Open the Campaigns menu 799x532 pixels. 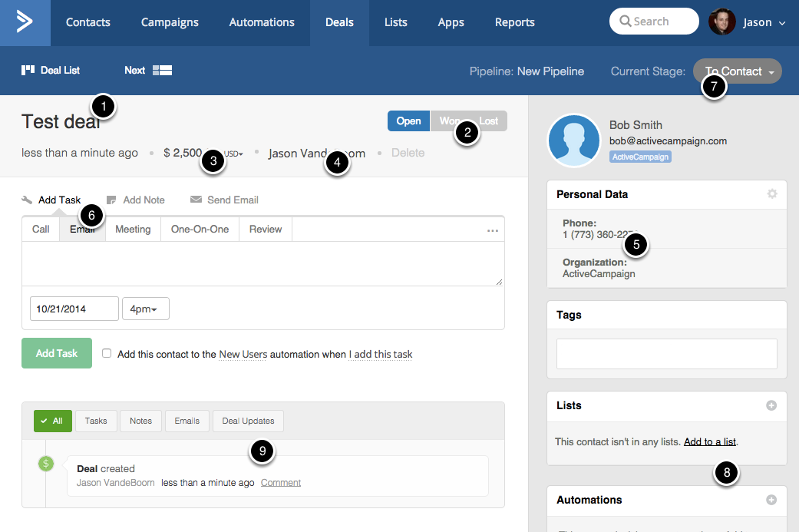pos(170,22)
